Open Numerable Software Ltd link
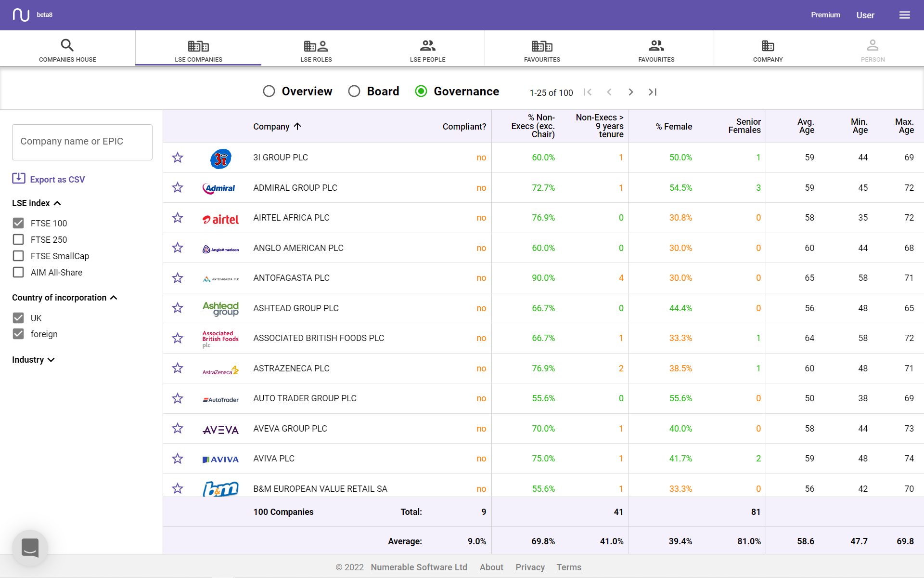The image size is (924, 578). click(x=419, y=567)
